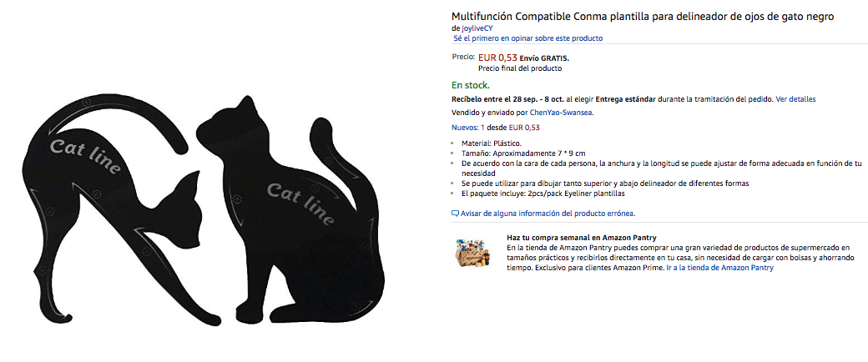Click the product title text
Screen dimensions: 868x362
click(x=643, y=17)
